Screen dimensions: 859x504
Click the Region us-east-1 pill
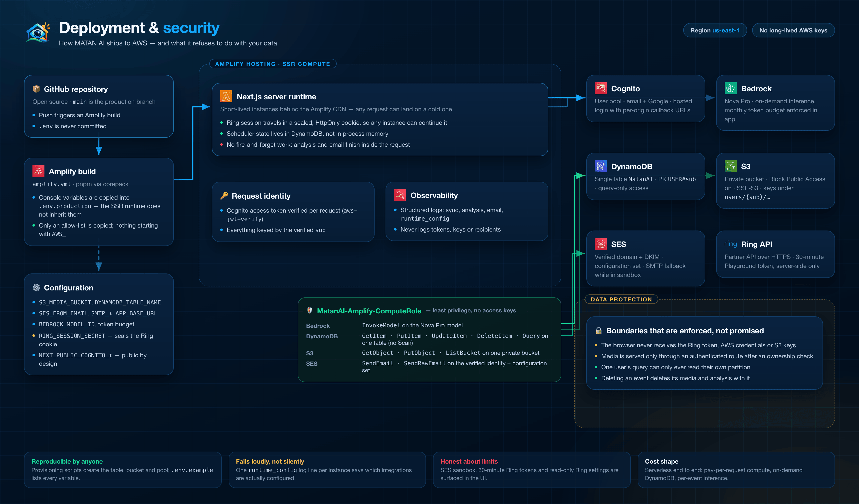(715, 30)
